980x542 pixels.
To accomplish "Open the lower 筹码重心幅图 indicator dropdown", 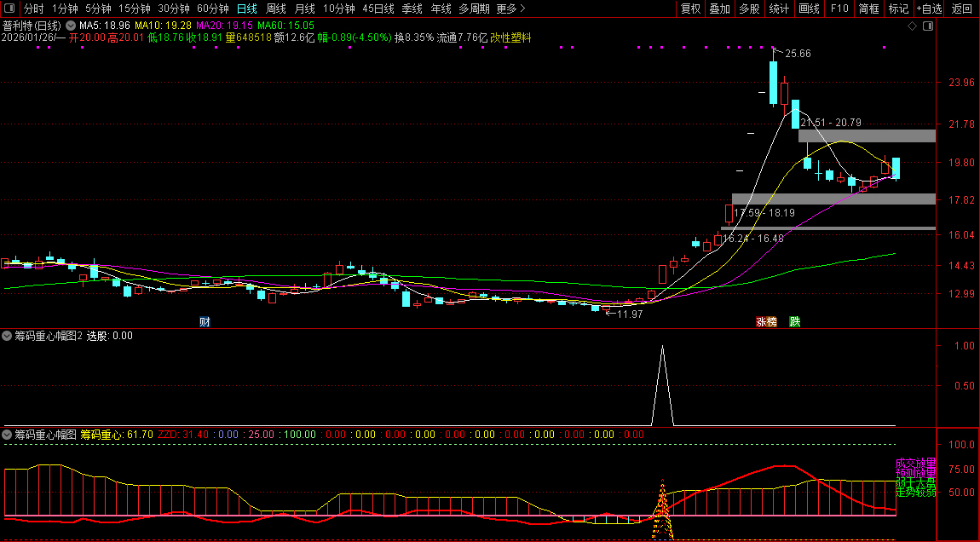I will click(8, 435).
